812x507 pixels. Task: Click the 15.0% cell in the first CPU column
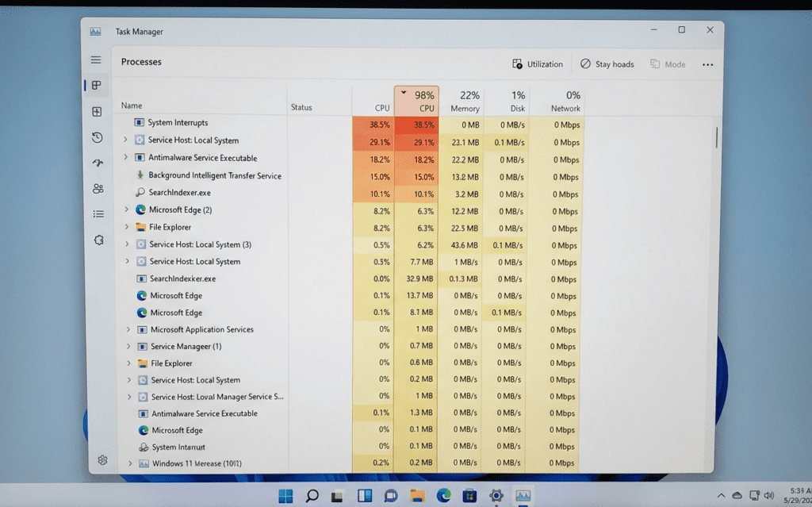click(x=373, y=177)
